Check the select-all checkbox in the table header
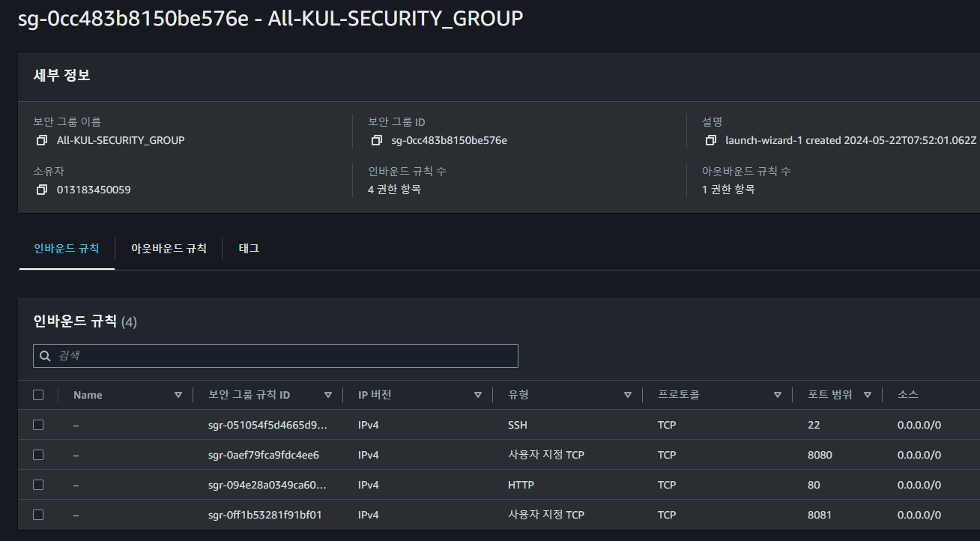 [x=38, y=394]
